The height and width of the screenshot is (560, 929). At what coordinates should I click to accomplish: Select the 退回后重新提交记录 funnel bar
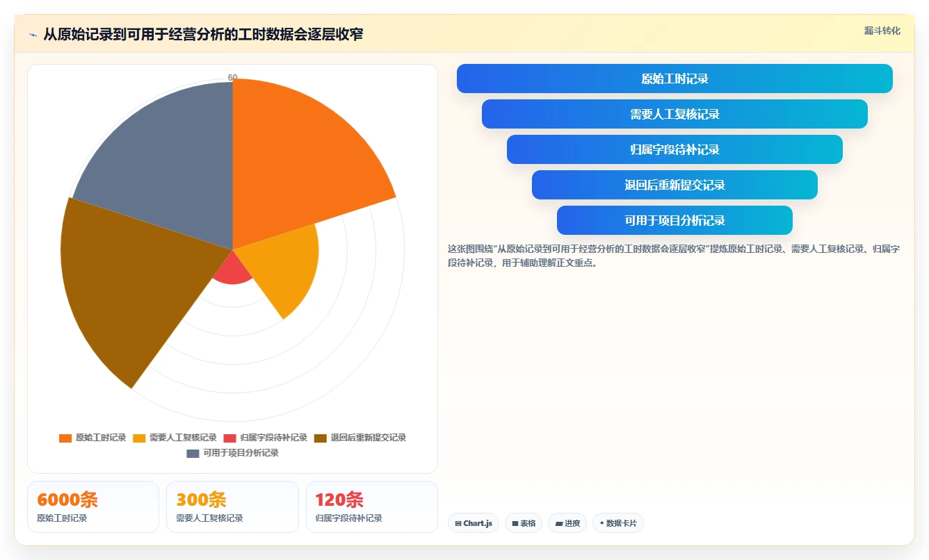(x=674, y=185)
